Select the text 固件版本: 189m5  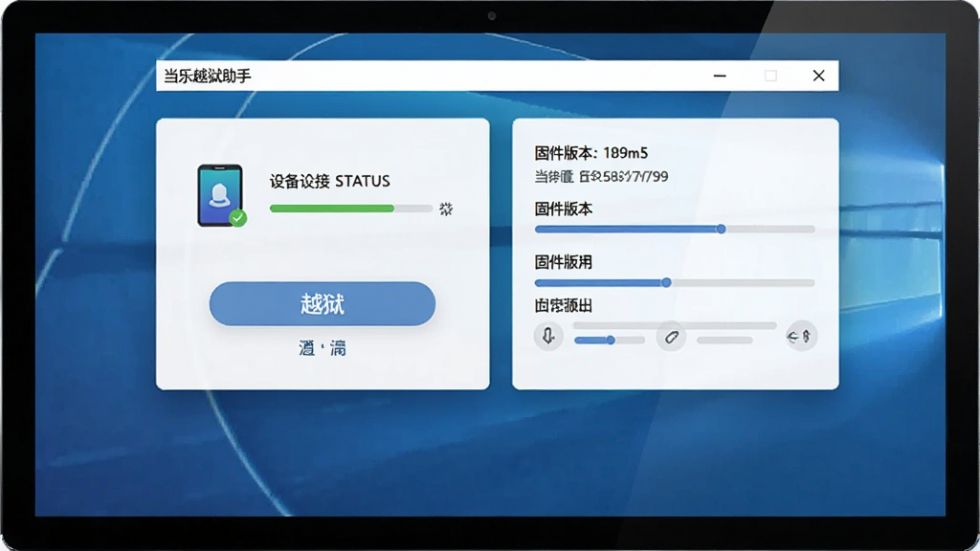[x=591, y=153]
